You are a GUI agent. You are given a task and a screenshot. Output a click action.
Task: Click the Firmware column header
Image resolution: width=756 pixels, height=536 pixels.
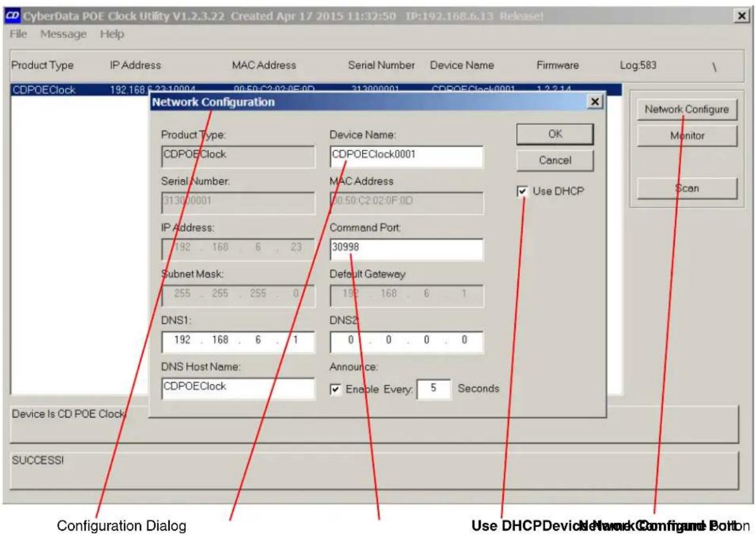click(558, 65)
